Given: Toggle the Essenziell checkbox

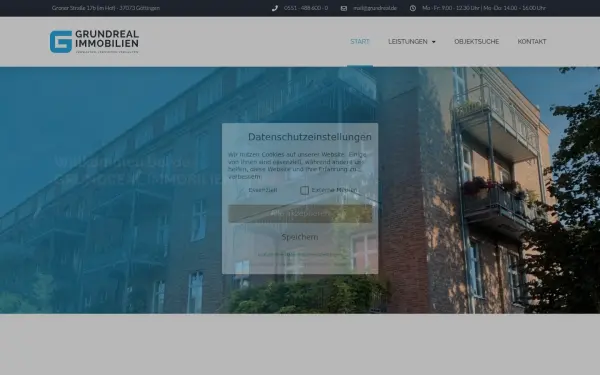Looking at the screenshot, I should tap(241, 190).
